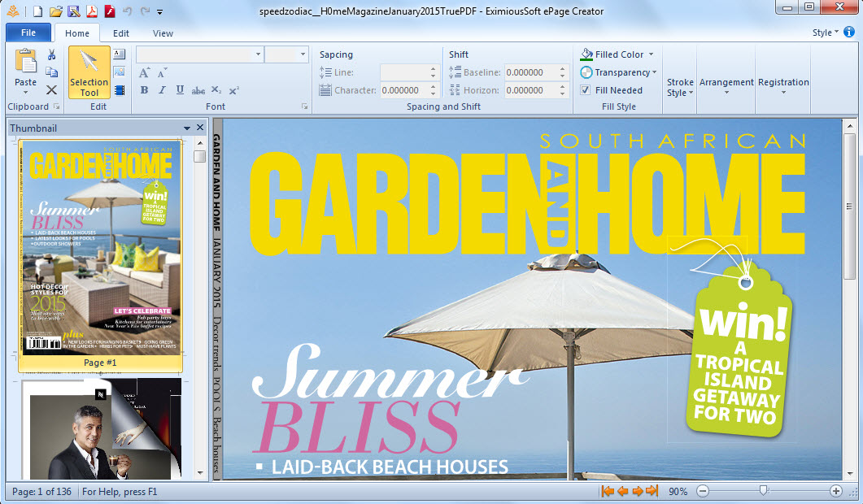Image resolution: width=863 pixels, height=504 pixels.
Task: Open the font size dropdown
Action: pyautogui.click(x=302, y=54)
